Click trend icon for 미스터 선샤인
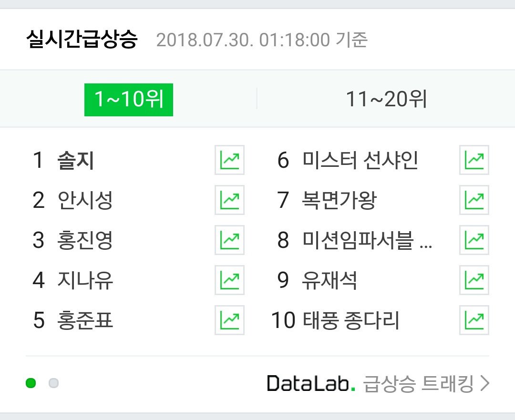 474,160
